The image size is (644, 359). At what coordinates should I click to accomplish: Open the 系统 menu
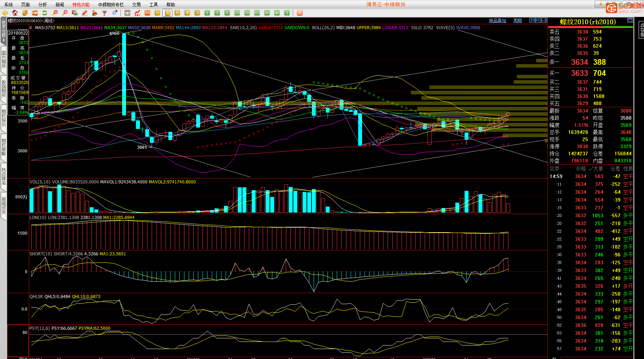point(9,5)
